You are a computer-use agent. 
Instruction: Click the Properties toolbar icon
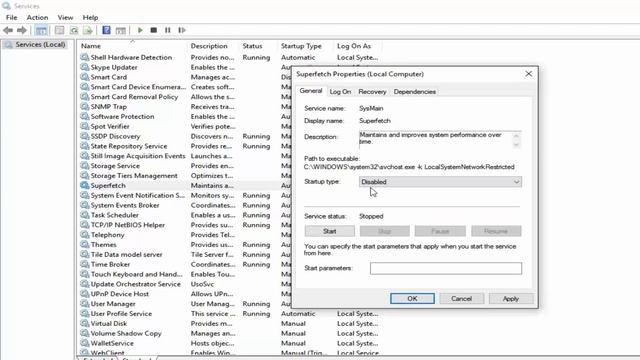[x=60, y=30]
